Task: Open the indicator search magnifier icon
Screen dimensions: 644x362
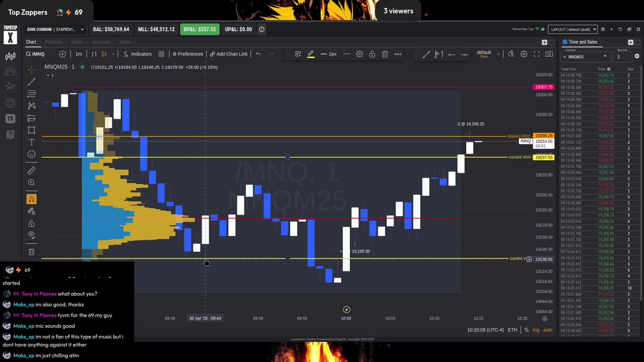Action: [511, 54]
